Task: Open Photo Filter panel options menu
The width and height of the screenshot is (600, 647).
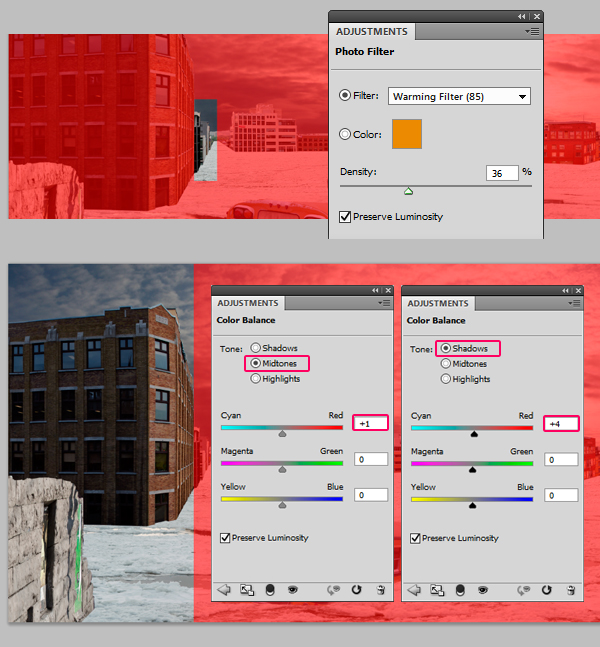Action: tap(532, 31)
